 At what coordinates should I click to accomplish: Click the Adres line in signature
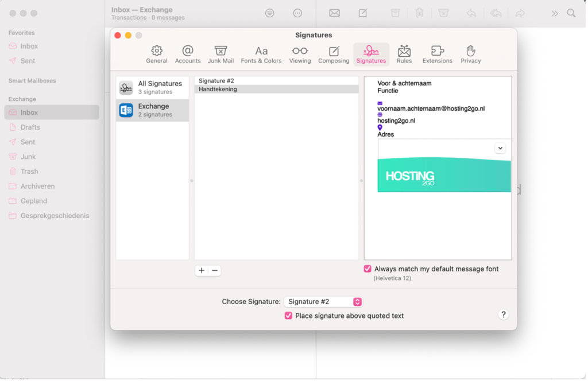point(385,134)
